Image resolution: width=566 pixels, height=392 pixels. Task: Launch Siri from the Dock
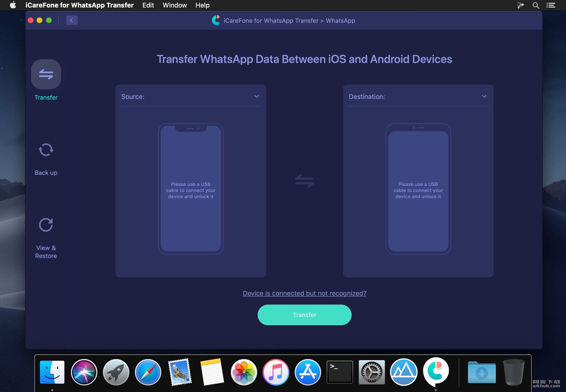tap(84, 372)
